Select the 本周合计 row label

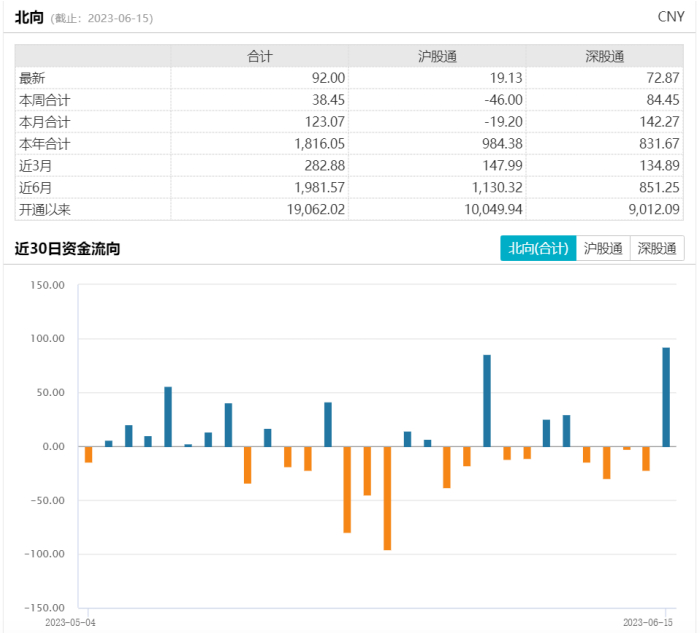point(45,100)
